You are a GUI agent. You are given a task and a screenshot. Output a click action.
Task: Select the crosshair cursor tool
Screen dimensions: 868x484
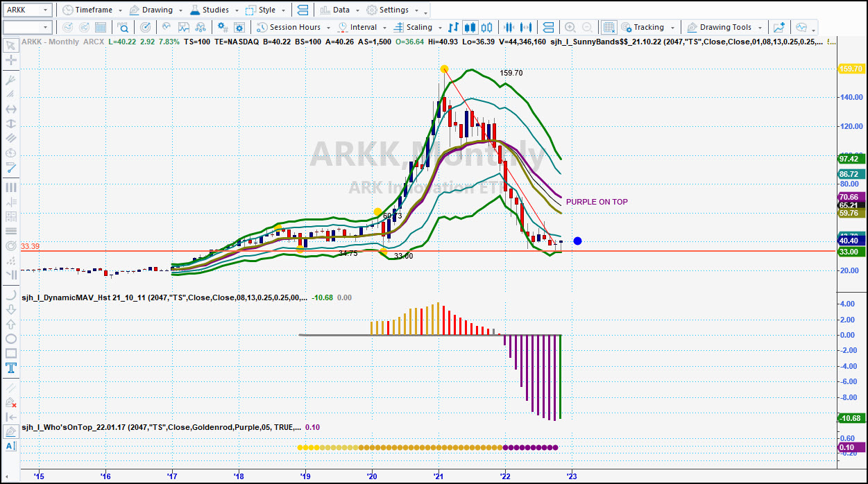coord(11,60)
